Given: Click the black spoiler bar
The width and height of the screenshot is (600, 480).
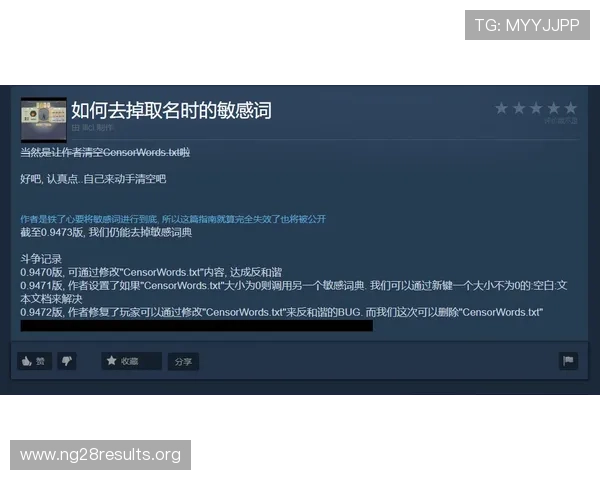Looking at the screenshot, I should pos(197,326).
